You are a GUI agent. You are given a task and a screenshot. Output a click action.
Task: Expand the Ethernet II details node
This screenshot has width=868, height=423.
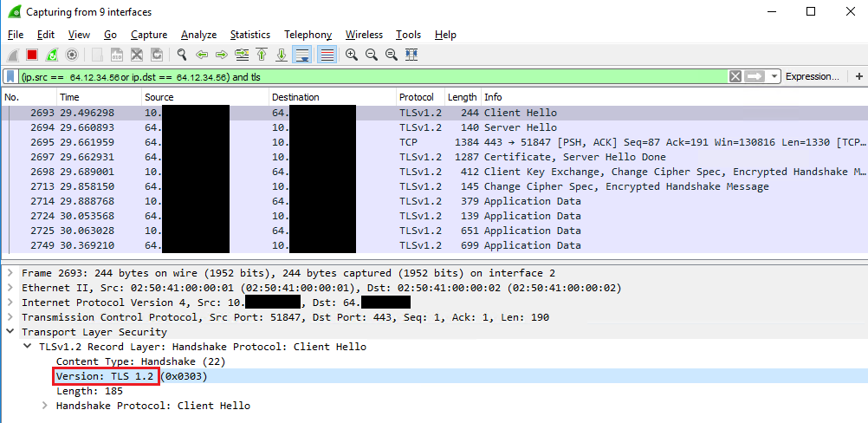(x=10, y=288)
